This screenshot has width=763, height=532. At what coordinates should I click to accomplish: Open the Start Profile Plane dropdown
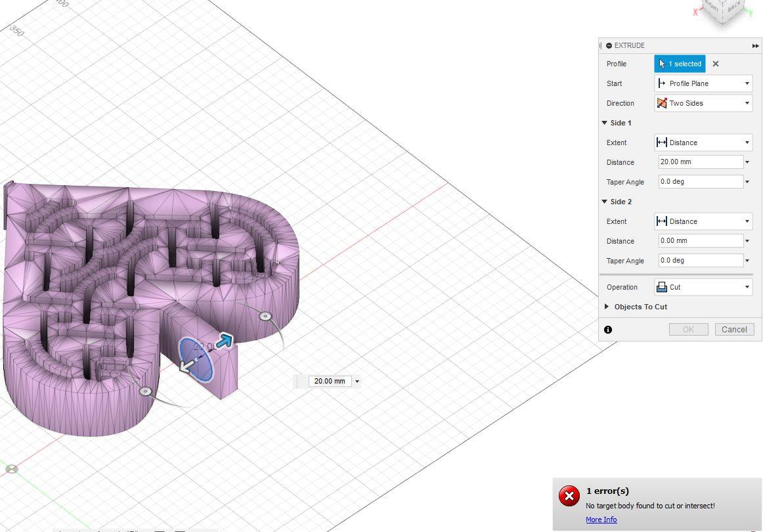tap(703, 83)
